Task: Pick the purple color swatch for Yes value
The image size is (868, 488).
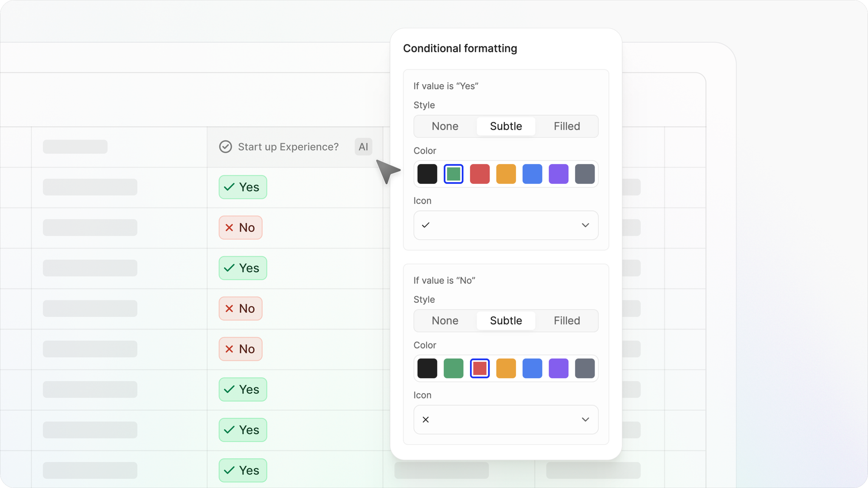Action: 558,174
